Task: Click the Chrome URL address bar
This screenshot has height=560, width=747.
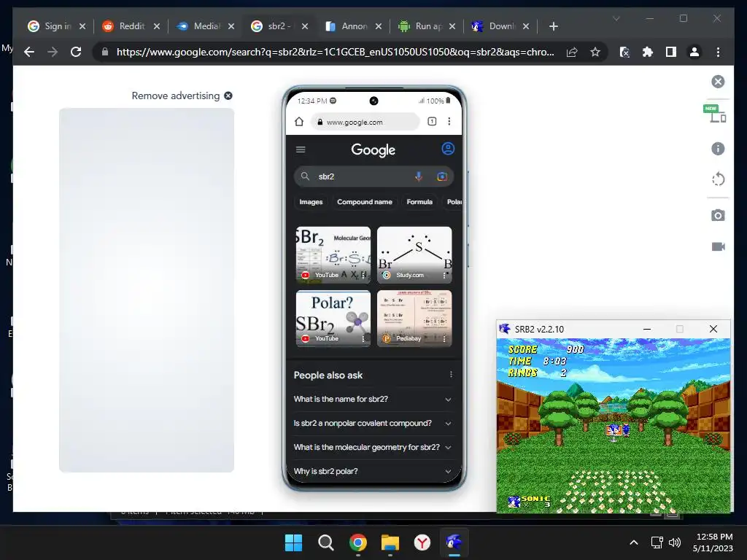Action: click(x=335, y=52)
